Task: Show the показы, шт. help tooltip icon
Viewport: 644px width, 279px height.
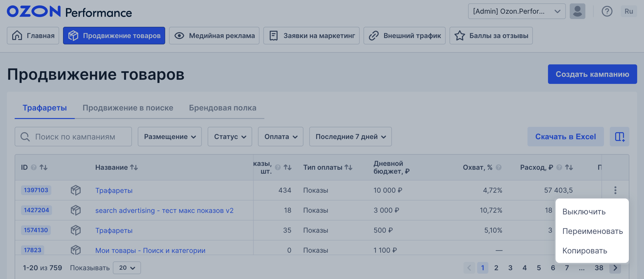Action: pos(278,167)
